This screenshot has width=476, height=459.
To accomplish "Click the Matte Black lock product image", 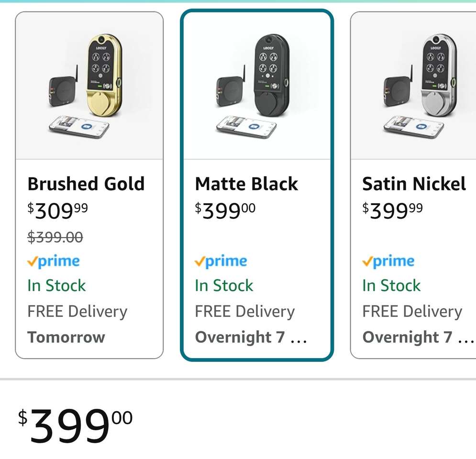I will point(256,86).
